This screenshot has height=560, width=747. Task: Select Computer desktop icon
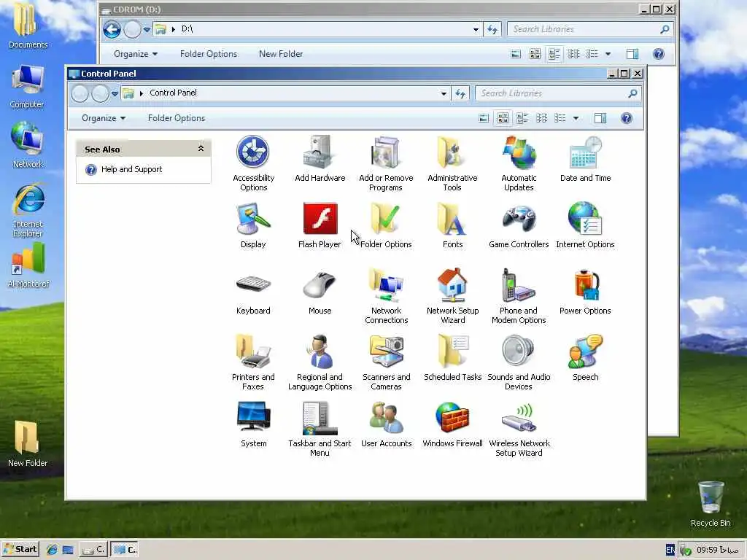27,87
